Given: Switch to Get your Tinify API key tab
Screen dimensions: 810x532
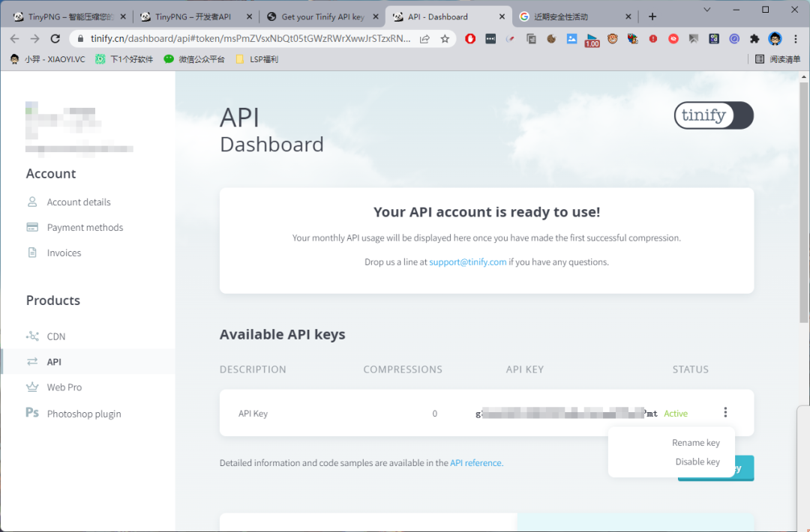Looking at the screenshot, I should (322, 17).
